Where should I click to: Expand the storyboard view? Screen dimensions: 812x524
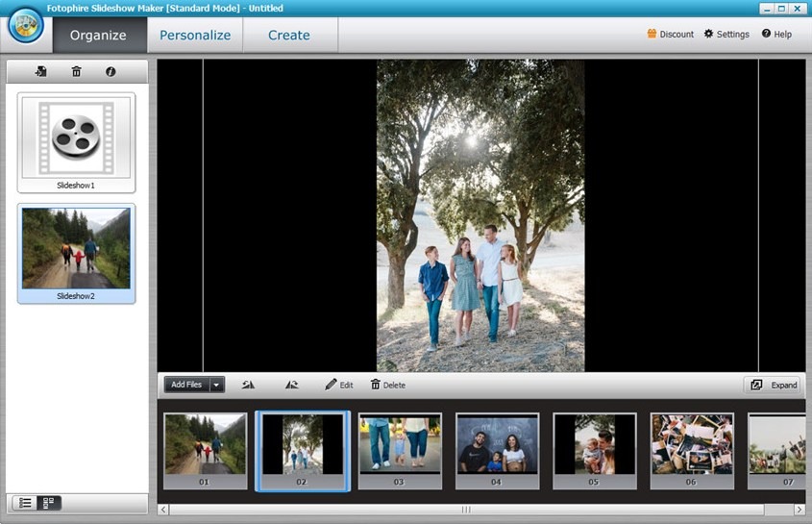pos(774,385)
